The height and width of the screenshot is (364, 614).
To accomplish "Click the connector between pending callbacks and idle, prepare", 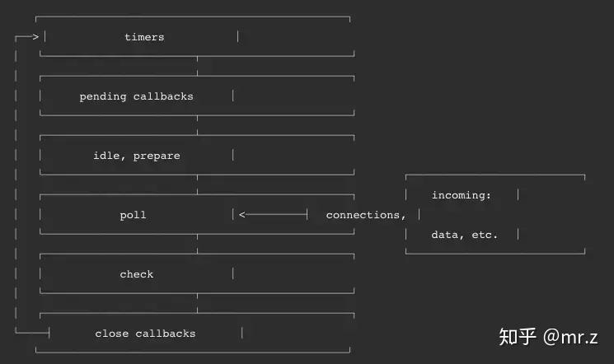I will 197,125.
